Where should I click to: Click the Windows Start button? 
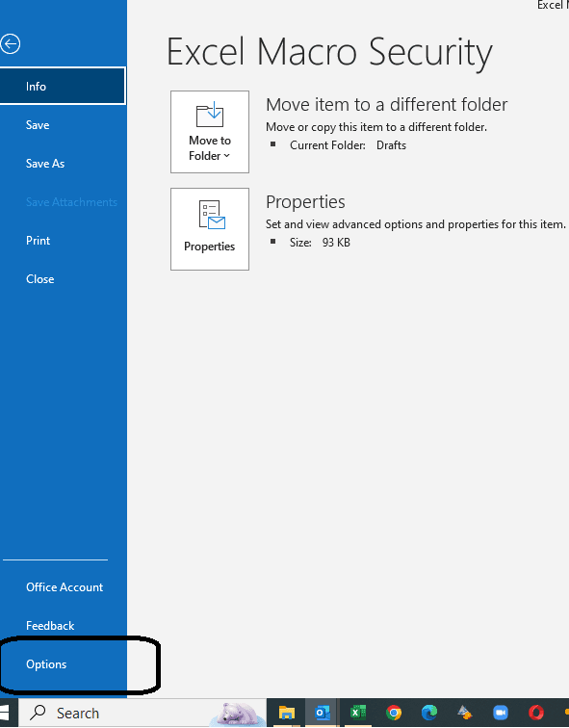pyautogui.click(x=6, y=713)
